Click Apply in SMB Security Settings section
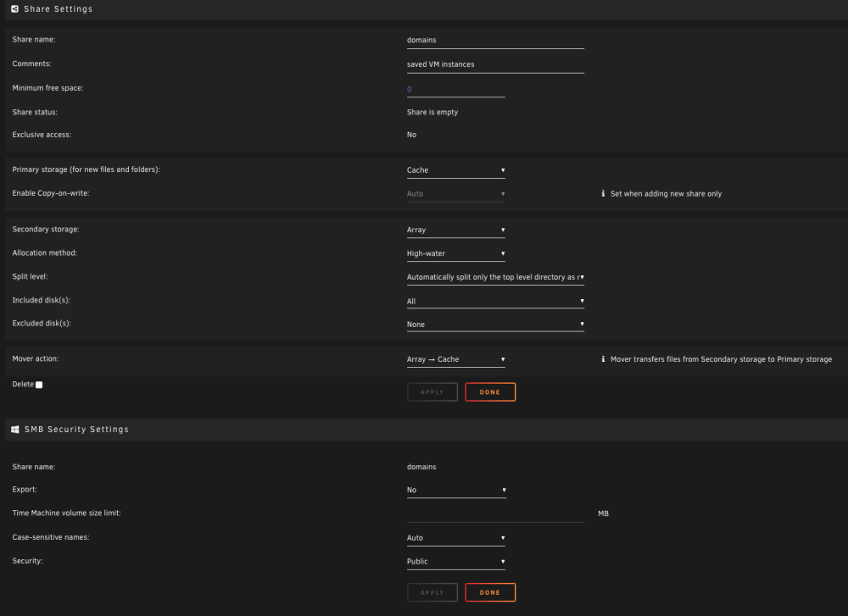 (432, 592)
